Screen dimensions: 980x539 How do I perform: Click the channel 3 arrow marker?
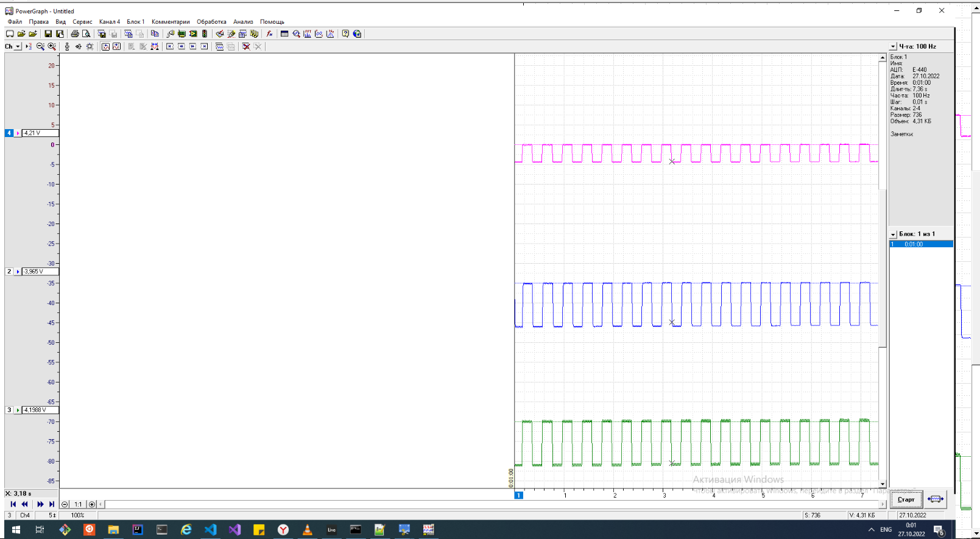[18, 410]
